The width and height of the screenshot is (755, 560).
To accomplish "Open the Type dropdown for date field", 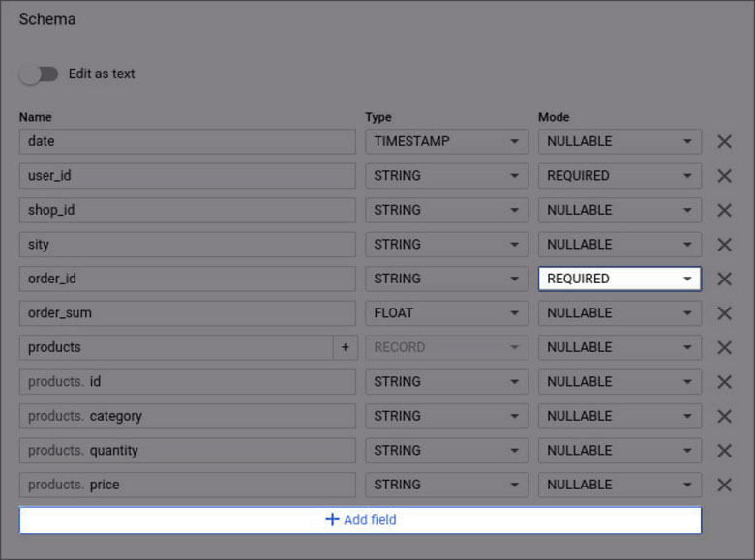I will (x=446, y=141).
